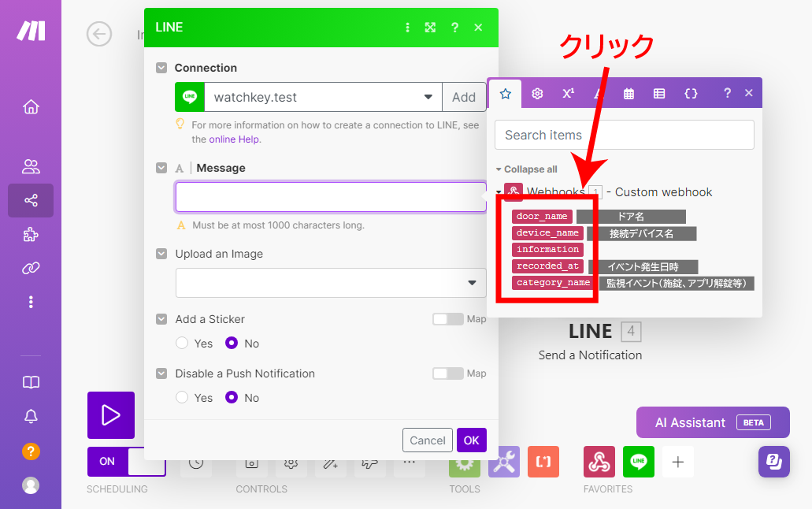The height and width of the screenshot is (509, 812).
Task: Open the chat support widget icon
Action: pyautogui.click(x=774, y=462)
